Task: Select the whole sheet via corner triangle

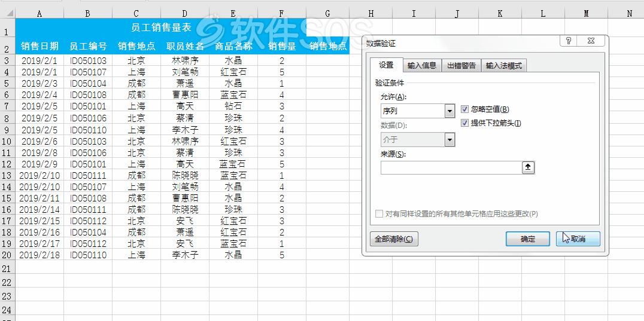Action: tap(8, 14)
